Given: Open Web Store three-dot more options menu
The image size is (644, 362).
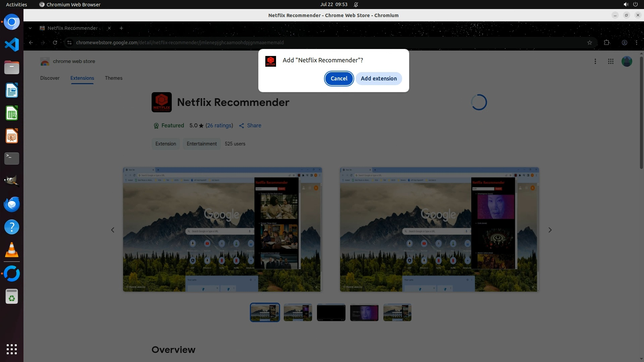Looking at the screenshot, I should click(x=595, y=61).
